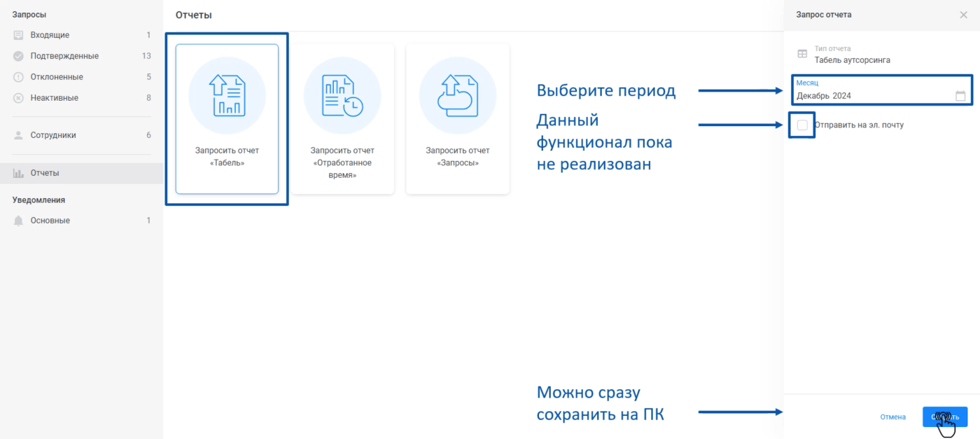Click the Неактивные cross icon
The height and width of the screenshot is (439, 980).
[x=18, y=98]
